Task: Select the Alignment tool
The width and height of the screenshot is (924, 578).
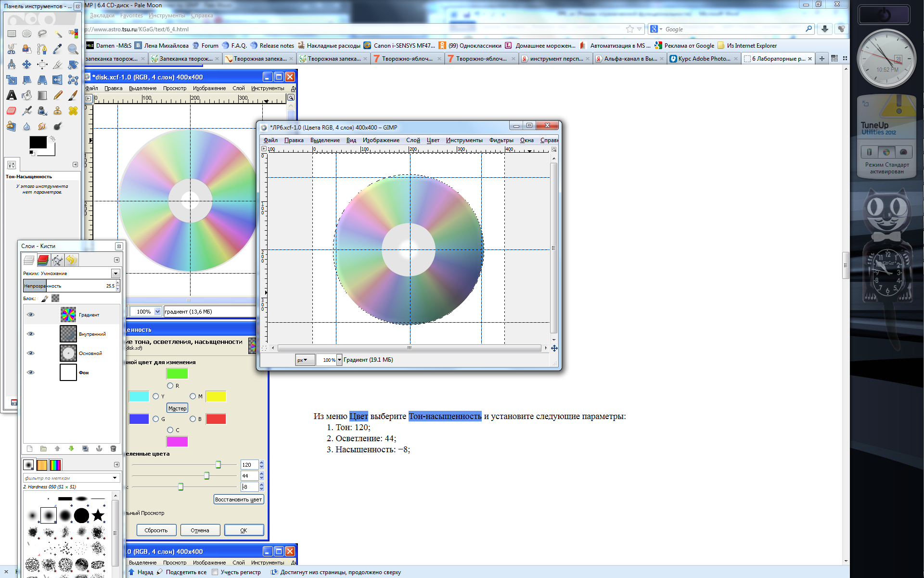Action: (x=42, y=65)
